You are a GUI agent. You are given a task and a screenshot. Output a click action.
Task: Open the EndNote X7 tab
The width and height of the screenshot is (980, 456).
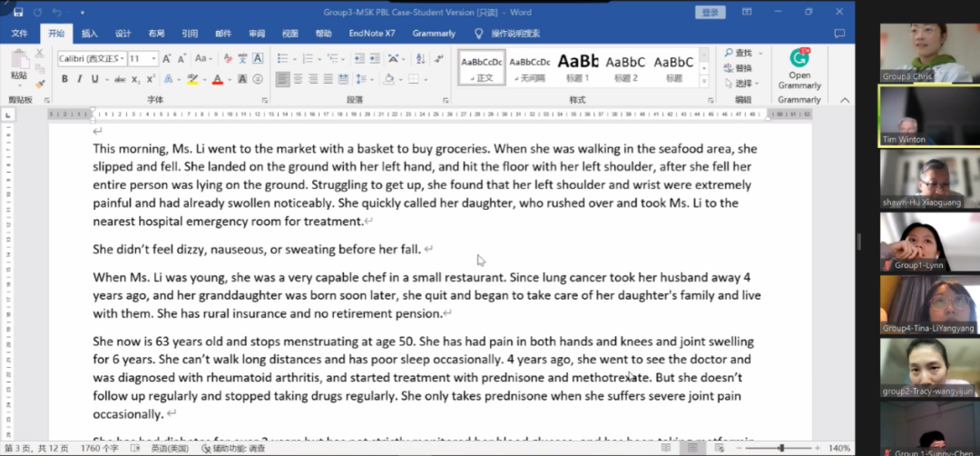point(372,34)
